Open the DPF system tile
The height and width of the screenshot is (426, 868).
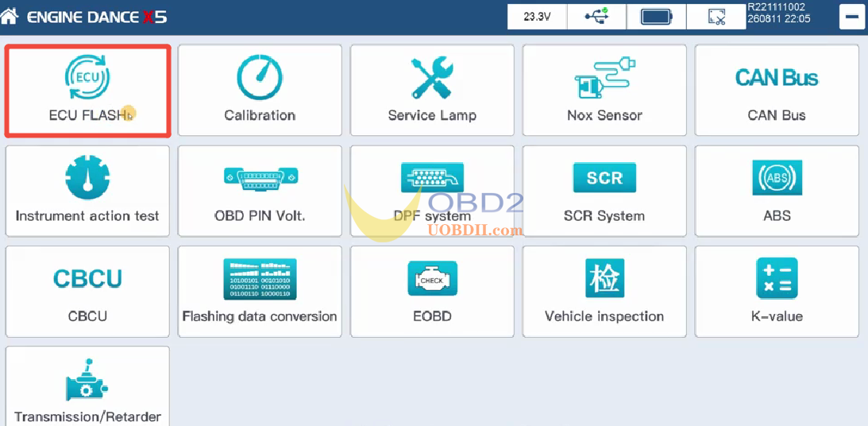(432, 191)
